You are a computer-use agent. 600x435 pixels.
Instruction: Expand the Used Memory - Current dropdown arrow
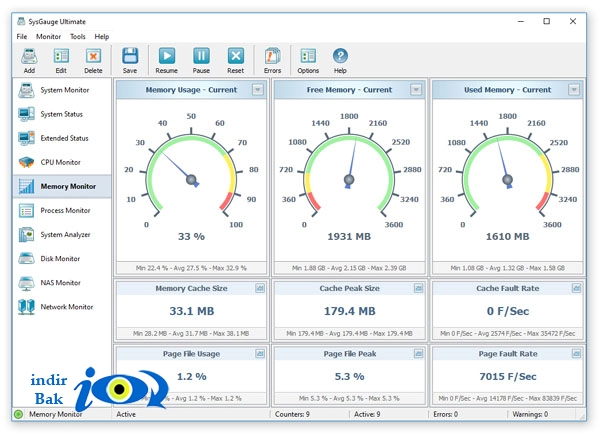(x=574, y=90)
